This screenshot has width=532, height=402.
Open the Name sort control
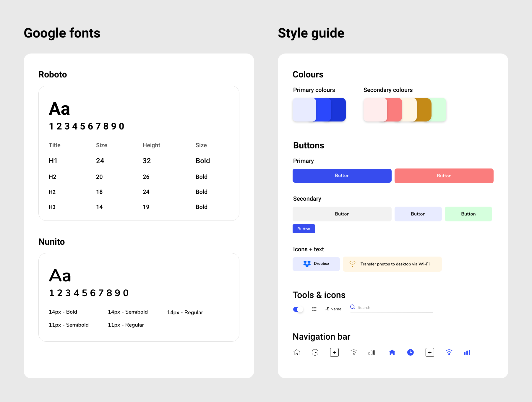coord(333,309)
